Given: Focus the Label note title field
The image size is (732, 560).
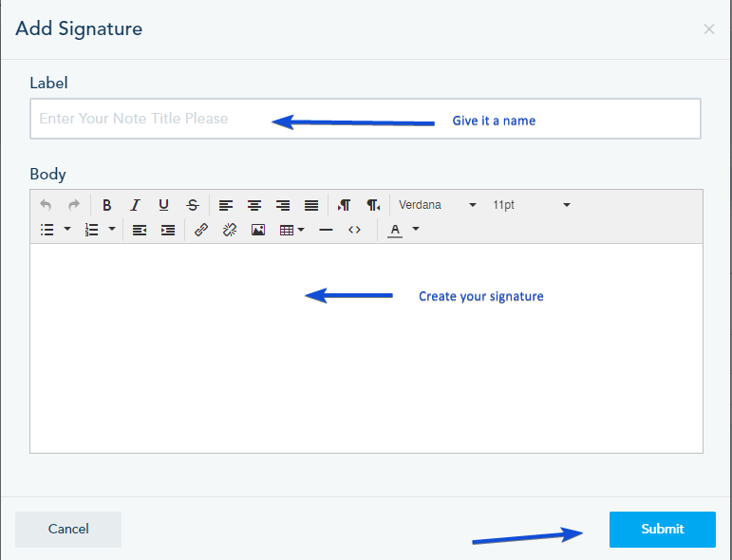Looking at the screenshot, I should click(366, 119).
